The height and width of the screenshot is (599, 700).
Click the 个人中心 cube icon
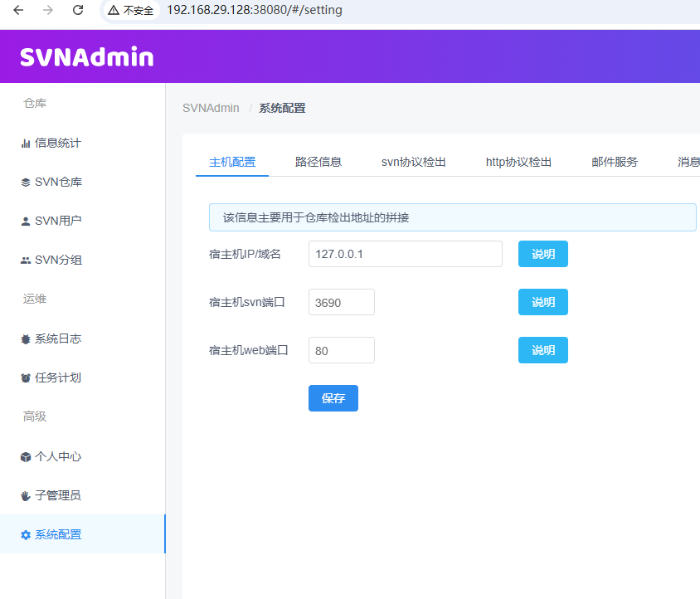[26, 457]
